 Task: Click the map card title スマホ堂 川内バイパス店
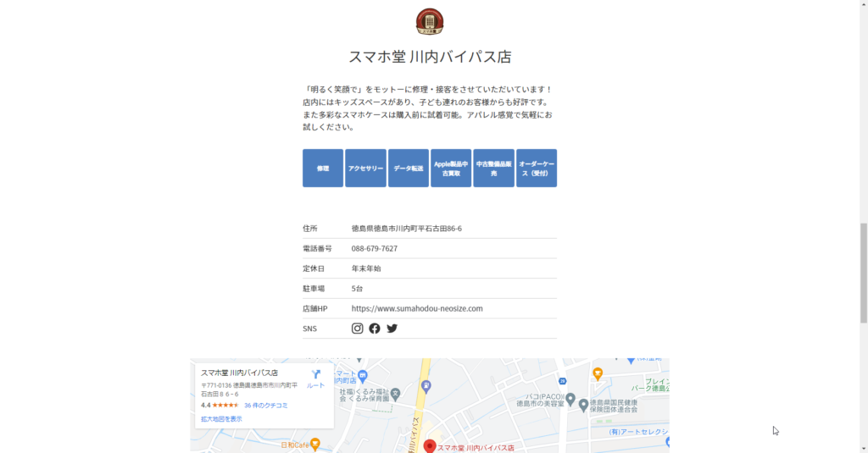pos(239,373)
